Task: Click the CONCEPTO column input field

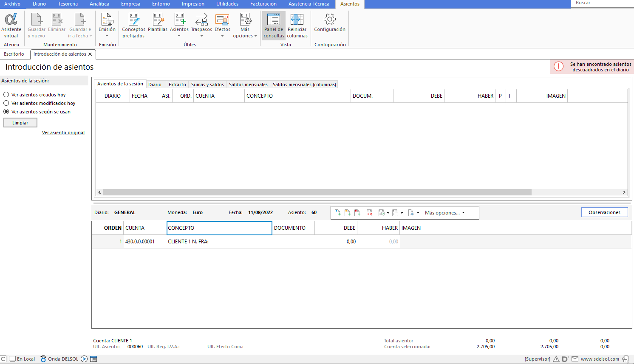Action: (219, 228)
